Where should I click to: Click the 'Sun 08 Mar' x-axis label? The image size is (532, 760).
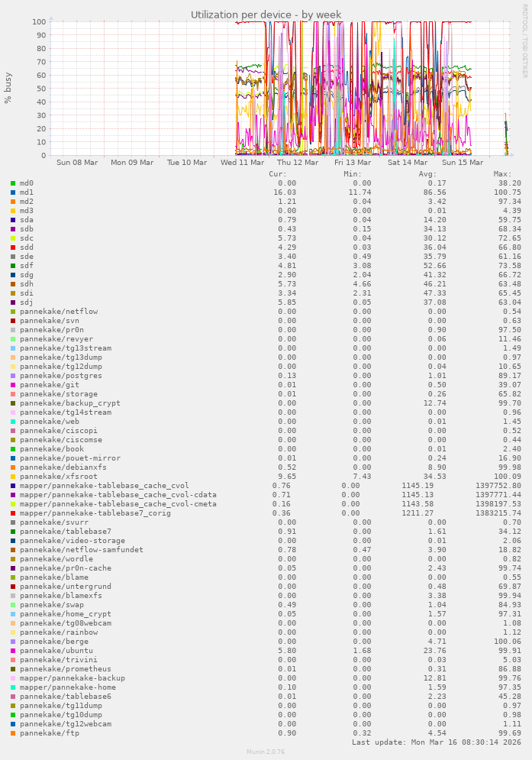77,163
